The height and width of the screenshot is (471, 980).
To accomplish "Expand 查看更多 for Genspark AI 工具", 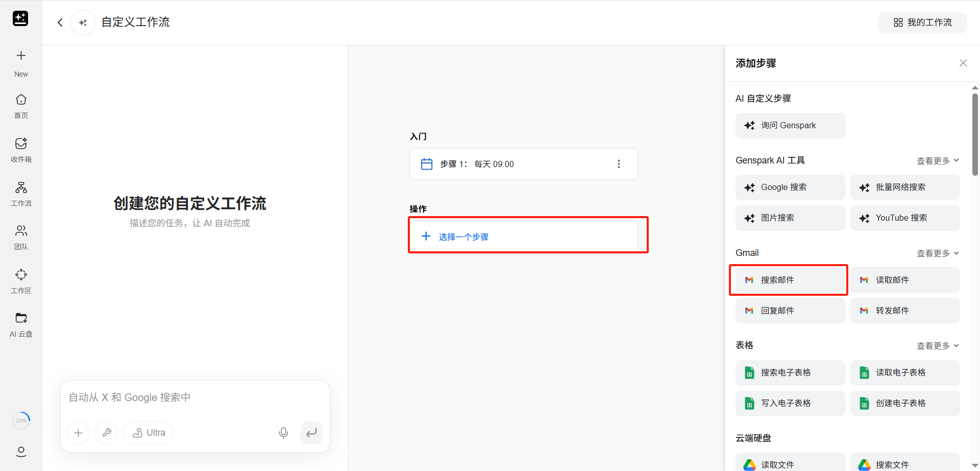I will click(937, 161).
